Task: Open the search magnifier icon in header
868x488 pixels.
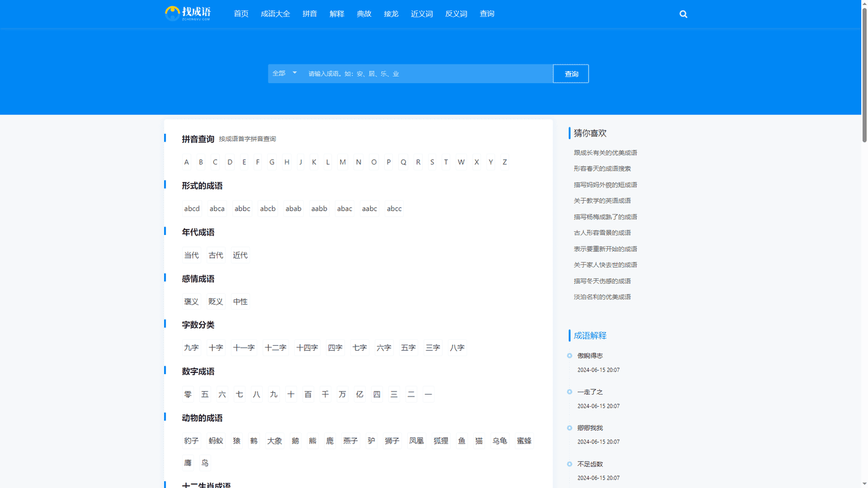Action: (683, 14)
